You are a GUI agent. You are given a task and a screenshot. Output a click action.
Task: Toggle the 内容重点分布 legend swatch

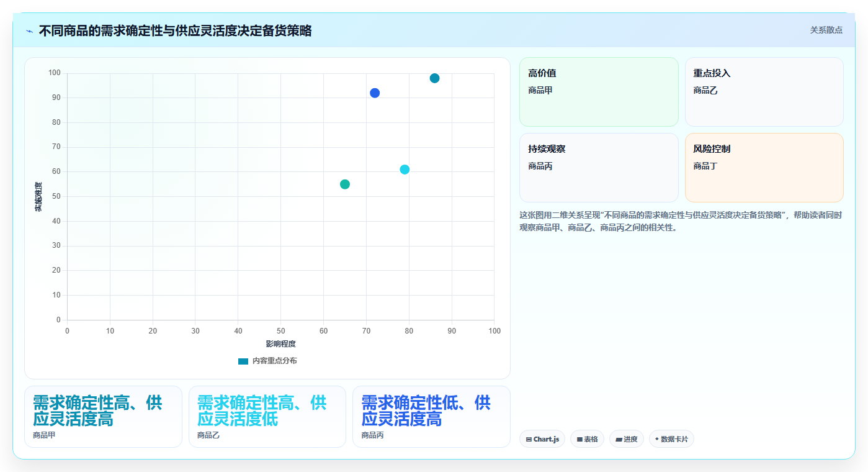pos(243,361)
